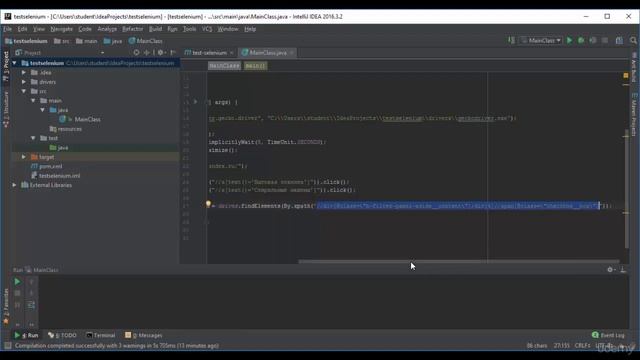Click the Make Project icon left of run configuration
This screenshot has height=360, width=640.
point(511,40)
